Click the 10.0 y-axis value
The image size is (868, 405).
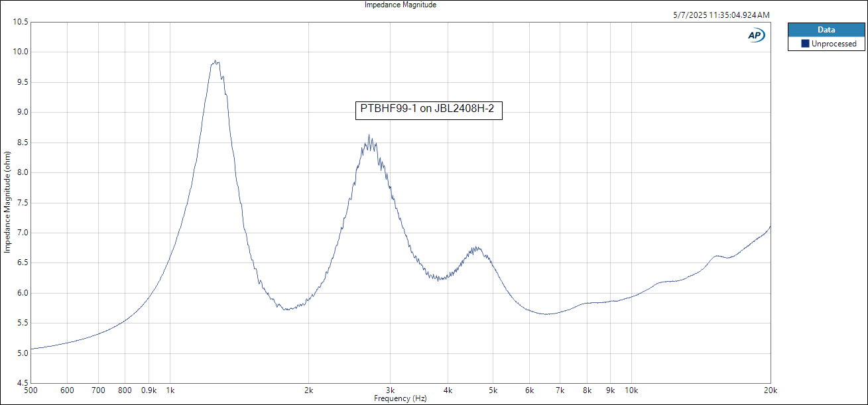click(21, 52)
